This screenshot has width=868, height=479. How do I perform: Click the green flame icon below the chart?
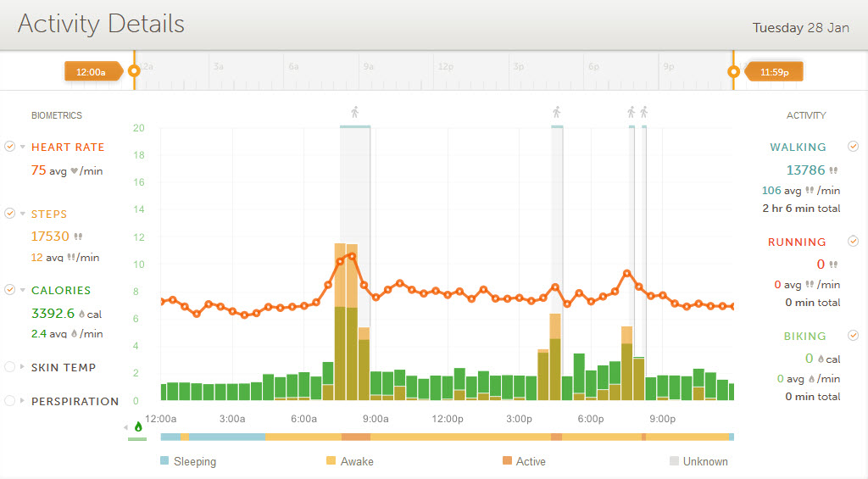pyautogui.click(x=138, y=427)
